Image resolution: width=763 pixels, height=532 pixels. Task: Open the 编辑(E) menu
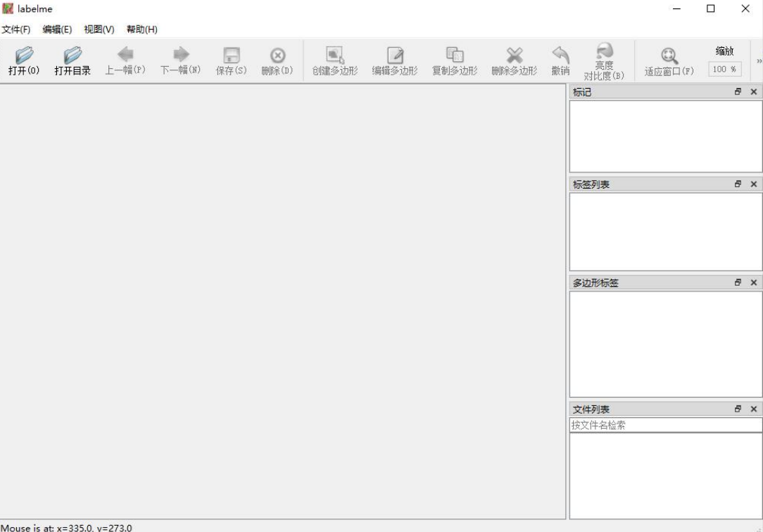pos(58,30)
